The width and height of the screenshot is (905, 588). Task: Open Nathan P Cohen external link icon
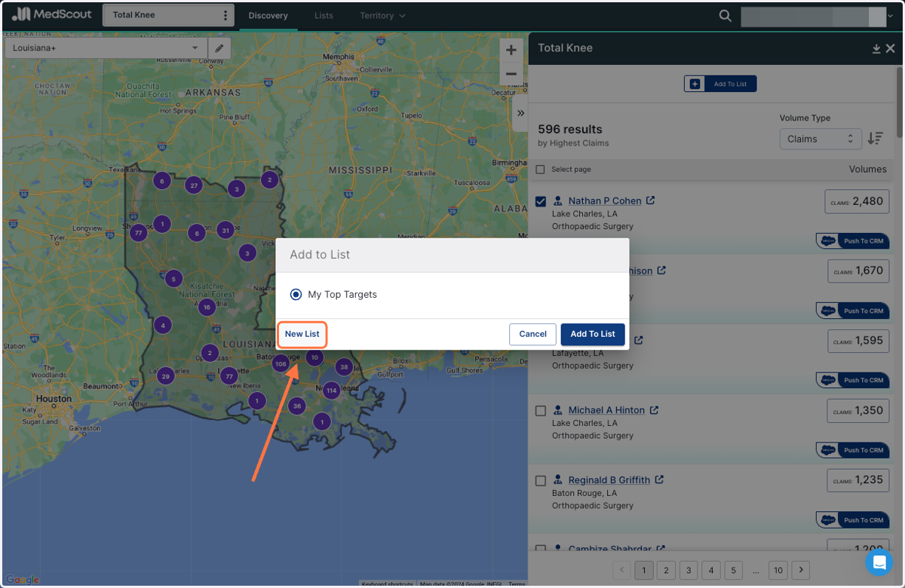pos(651,201)
